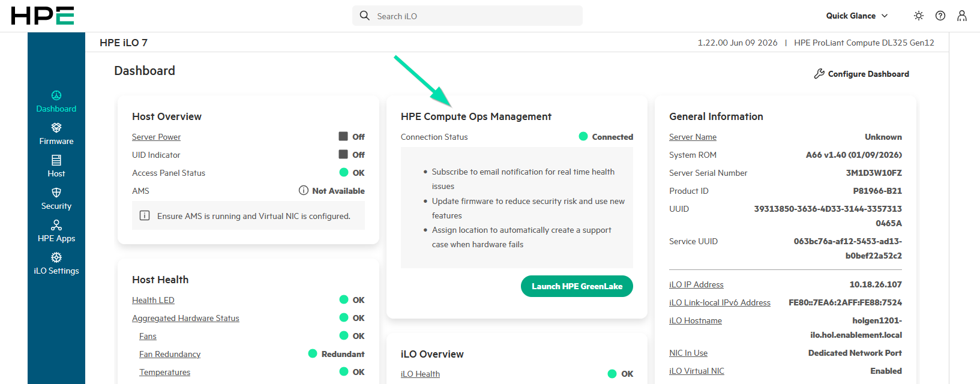Click the Access Panel Status OK dot
The image size is (980, 384).
[344, 172]
